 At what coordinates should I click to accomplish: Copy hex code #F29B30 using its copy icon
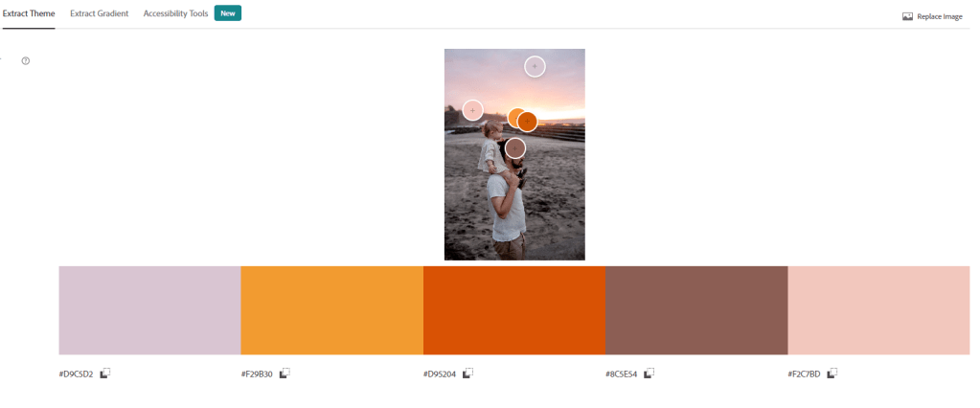(285, 373)
